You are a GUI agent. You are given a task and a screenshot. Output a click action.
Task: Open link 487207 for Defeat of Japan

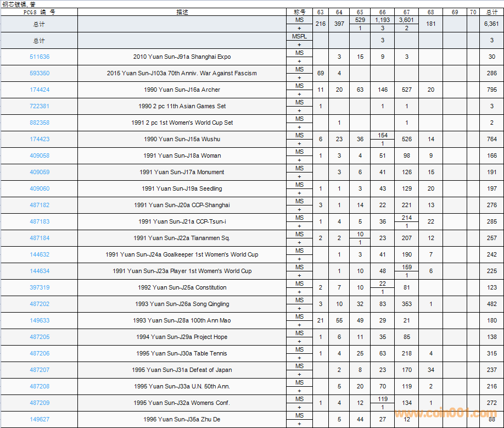pyautogui.click(x=39, y=370)
